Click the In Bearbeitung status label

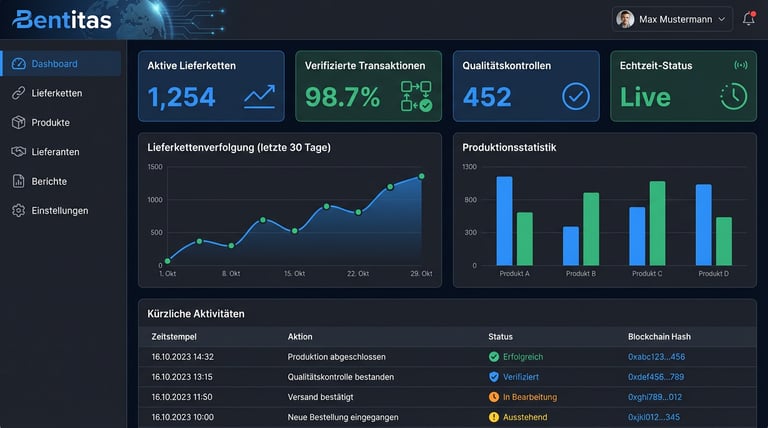click(x=530, y=397)
